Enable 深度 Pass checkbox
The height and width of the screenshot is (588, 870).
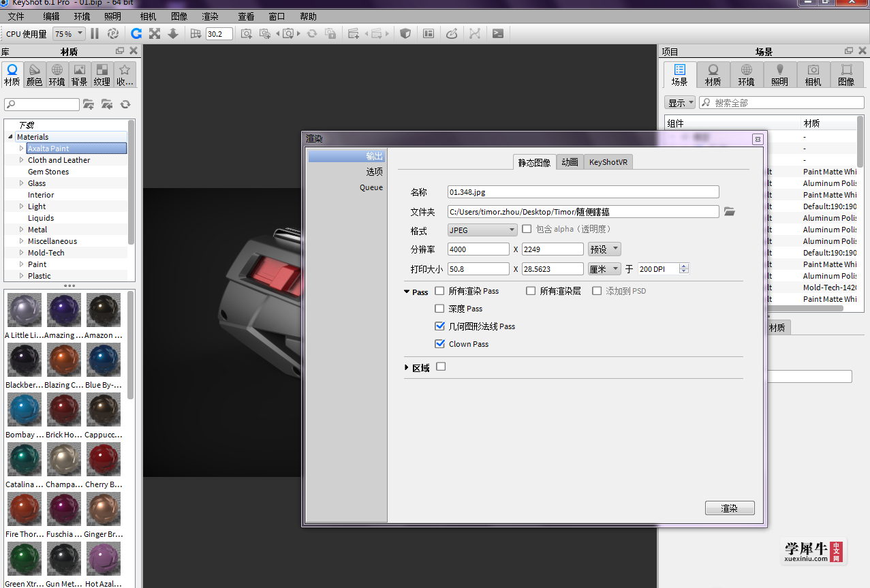click(x=439, y=309)
